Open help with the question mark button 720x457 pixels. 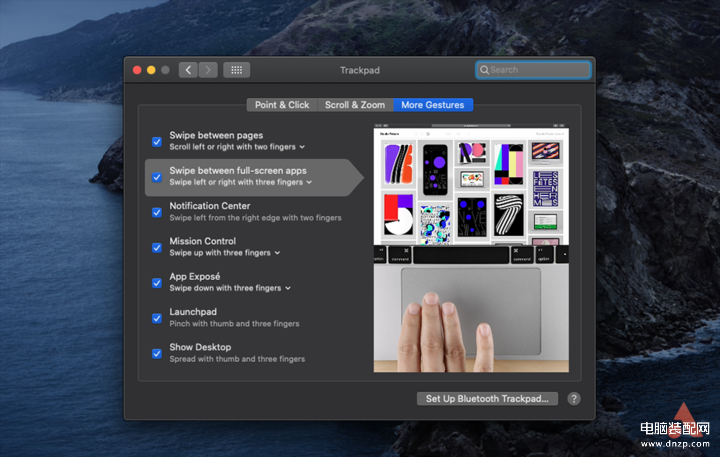(574, 399)
